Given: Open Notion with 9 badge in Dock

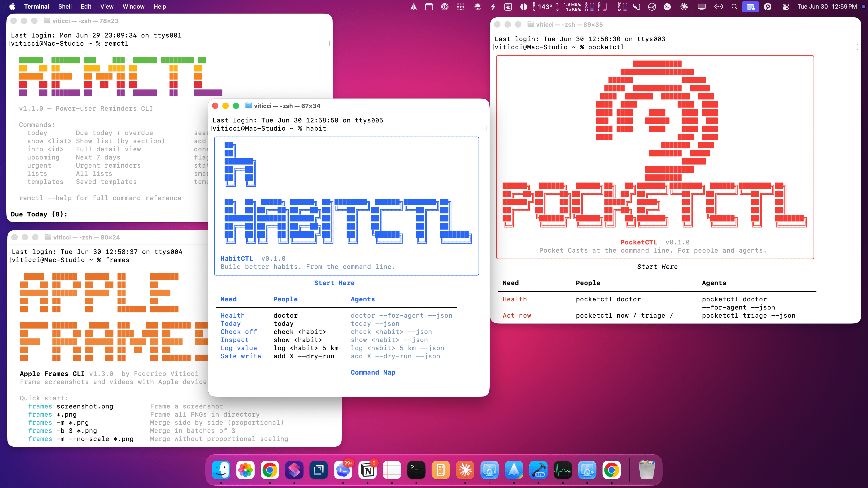Looking at the screenshot, I should [x=368, y=469].
